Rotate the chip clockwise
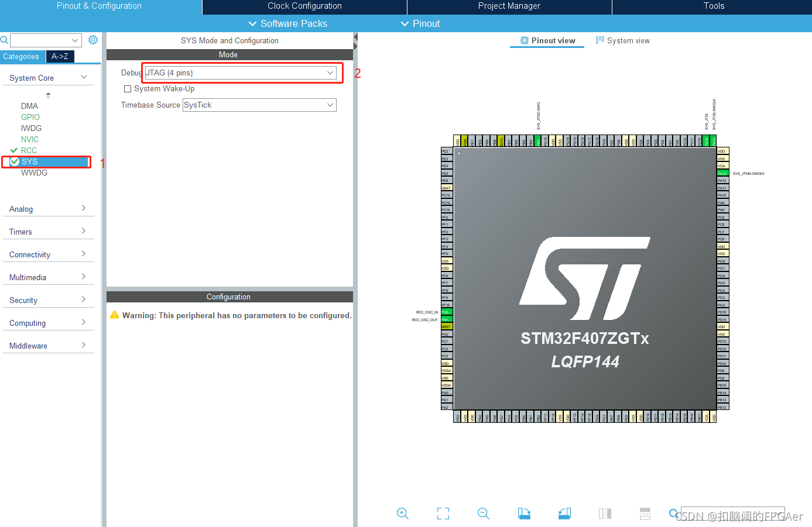The height and width of the screenshot is (527, 812). (524, 514)
